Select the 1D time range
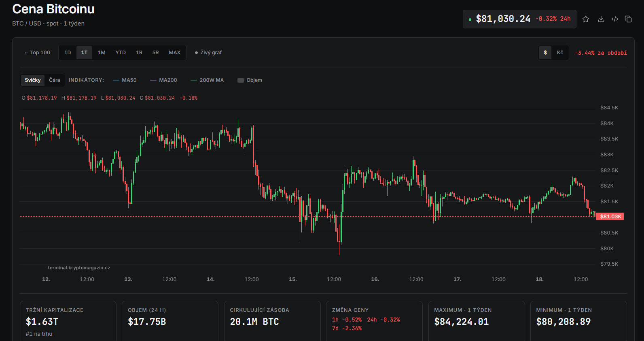 [x=68, y=53]
